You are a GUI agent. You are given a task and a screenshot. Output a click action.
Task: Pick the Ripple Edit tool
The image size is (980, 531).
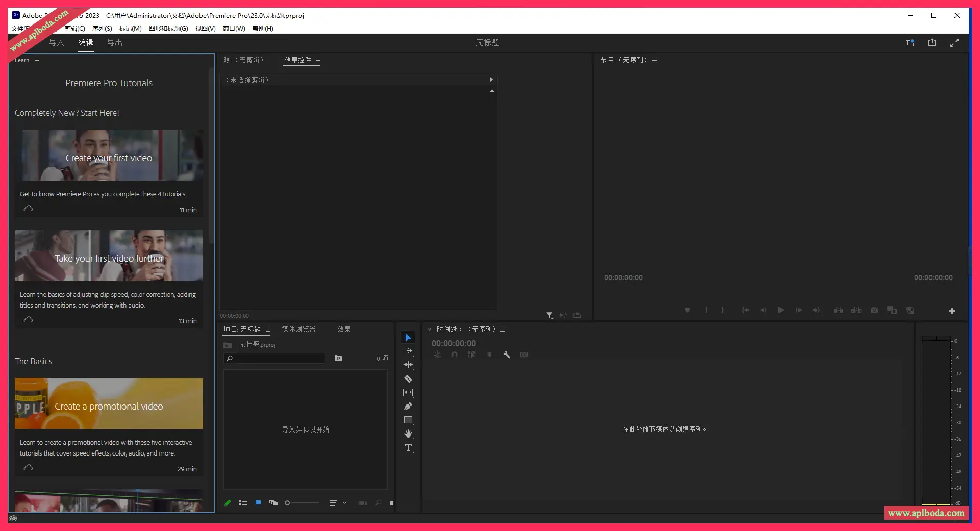[408, 365]
